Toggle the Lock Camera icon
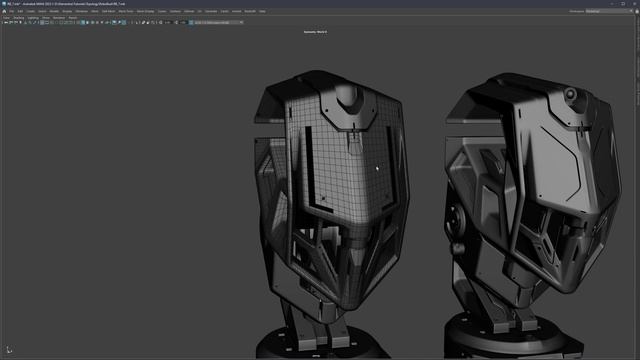Image resolution: width=640 pixels, height=360 pixels. (11, 22)
